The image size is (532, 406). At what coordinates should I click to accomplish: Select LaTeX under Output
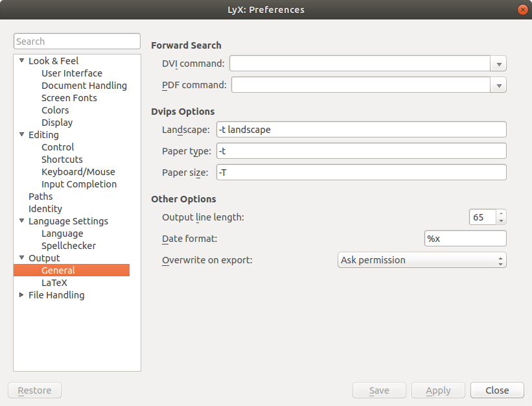(54, 283)
